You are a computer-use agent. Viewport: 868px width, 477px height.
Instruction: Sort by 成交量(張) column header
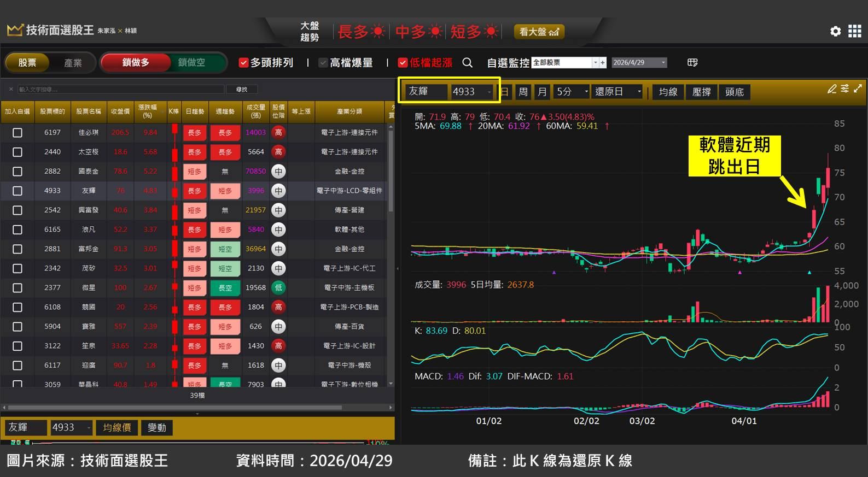point(255,111)
